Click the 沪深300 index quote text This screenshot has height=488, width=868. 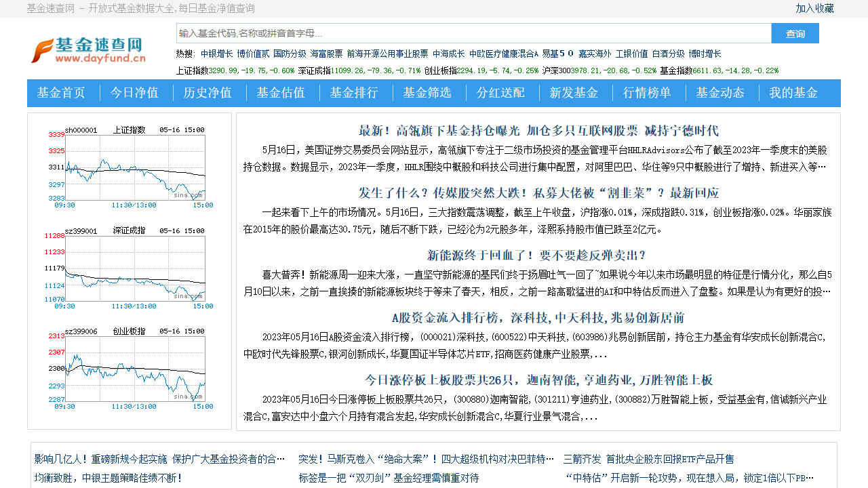[599, 70]
